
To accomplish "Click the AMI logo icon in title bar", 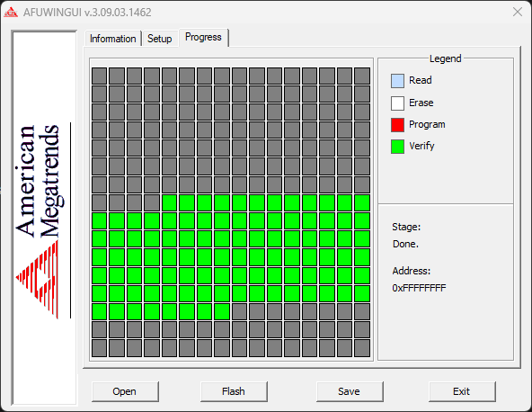I will [11, 13].
